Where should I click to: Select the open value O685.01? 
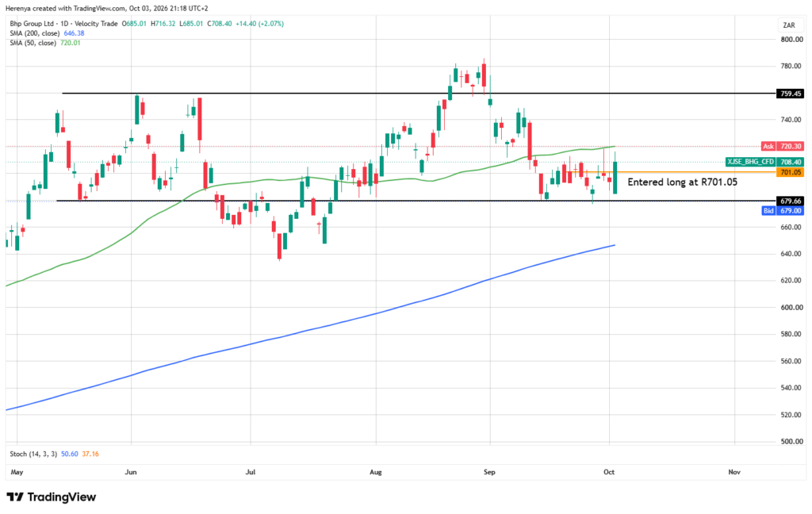click(x=134, y=24)
